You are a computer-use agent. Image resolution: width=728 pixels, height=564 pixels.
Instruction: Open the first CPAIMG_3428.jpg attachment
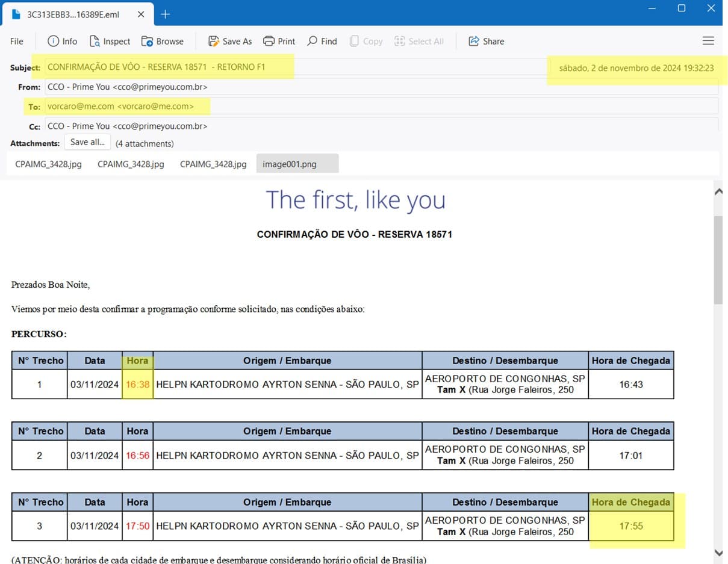click(48, 164)
